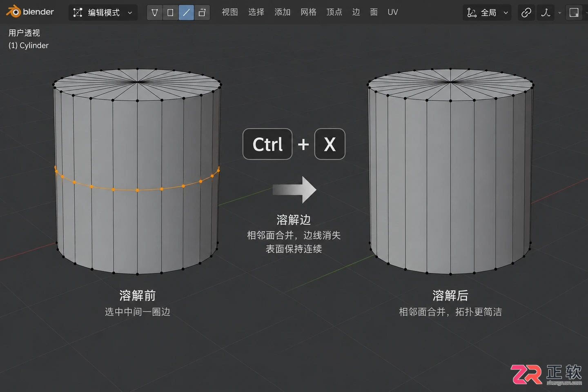Click the top cap center vertex of right cylinder
The width and height of the screenshot is (588, 392).
point(450,82)
